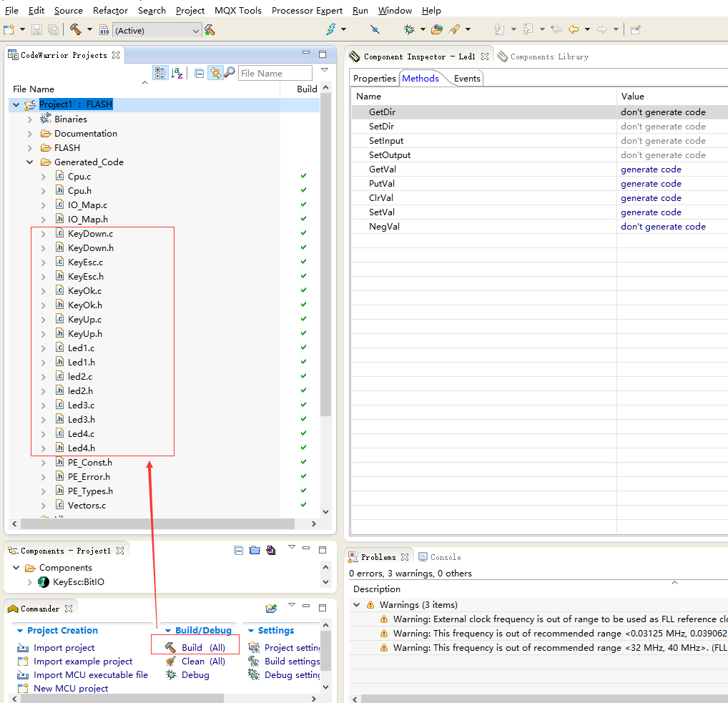Click the Forward navigation arrow
728x703 pixels.
tap(602, 30)
